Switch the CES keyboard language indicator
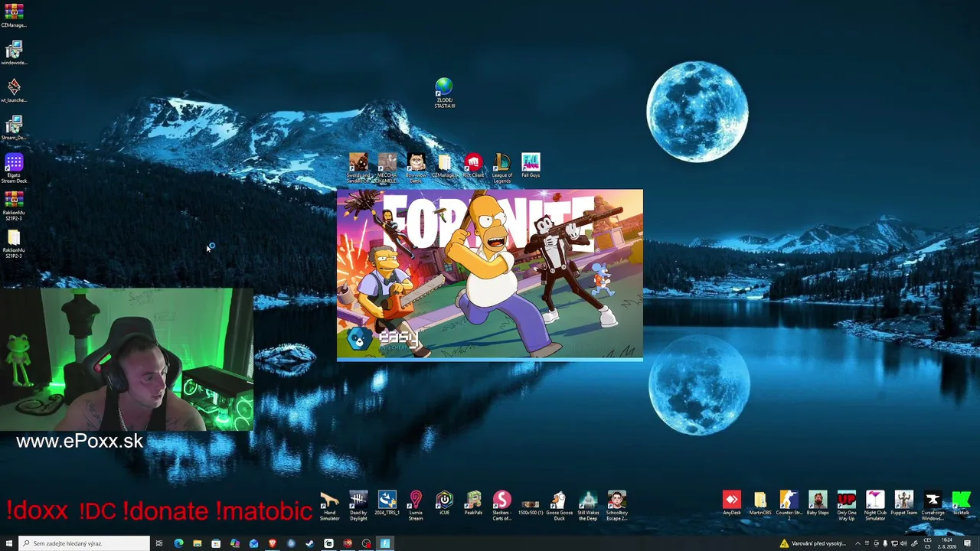Image resolution: width=980 pixels, height=551 pixels. 928,543
